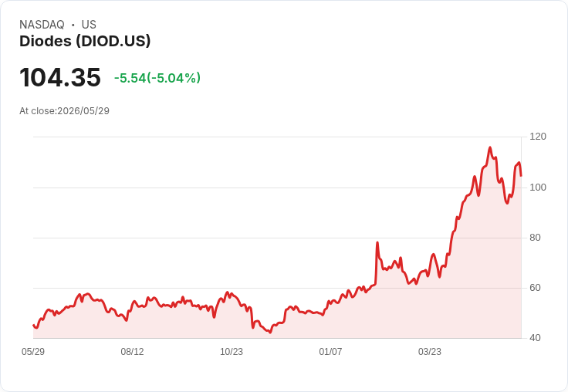Click the chart's lowest trough after 10/23
Viewport: 568px width, 392px height.
tap(270, 333)
